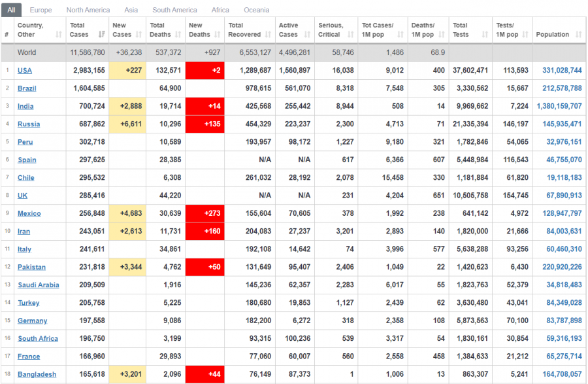588x384 pixels.
Task: Sort by Total Recovered column icon
Action: coord(267,35)
